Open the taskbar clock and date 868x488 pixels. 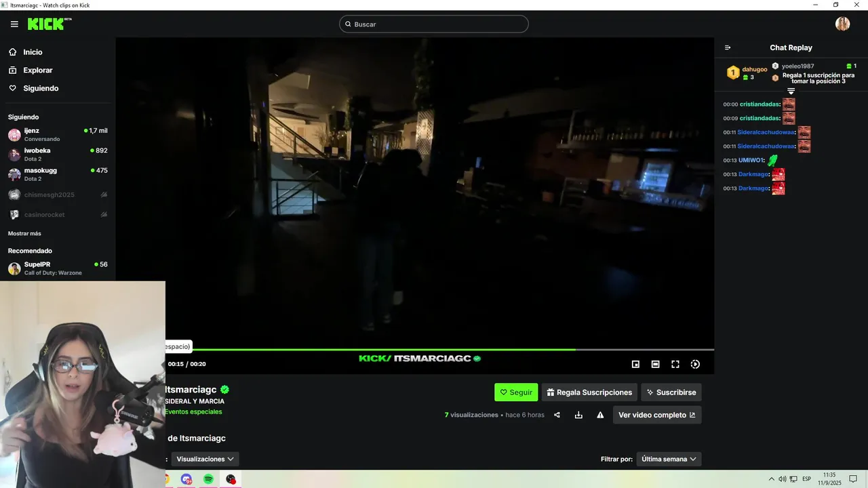point(829,479)
